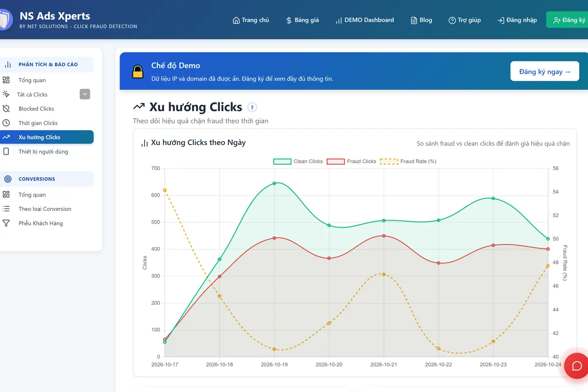Click the Phân tích & Báo cáo section header
588x392 pixels.
(x=47, y=64)
